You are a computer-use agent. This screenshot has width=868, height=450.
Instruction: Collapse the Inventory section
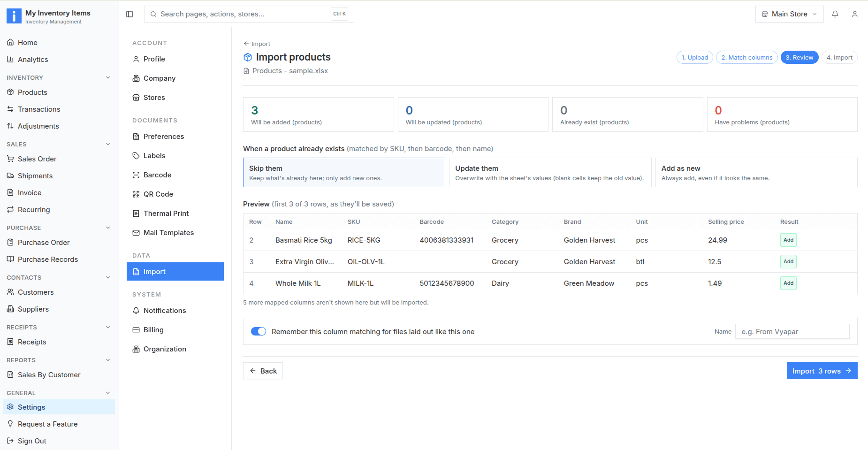tap(108, 77)
